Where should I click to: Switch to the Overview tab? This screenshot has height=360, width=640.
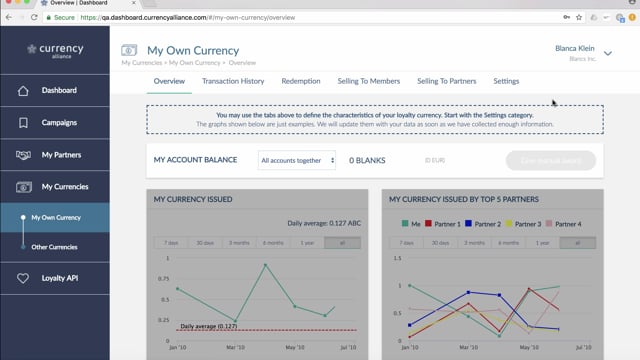[169, 81]
